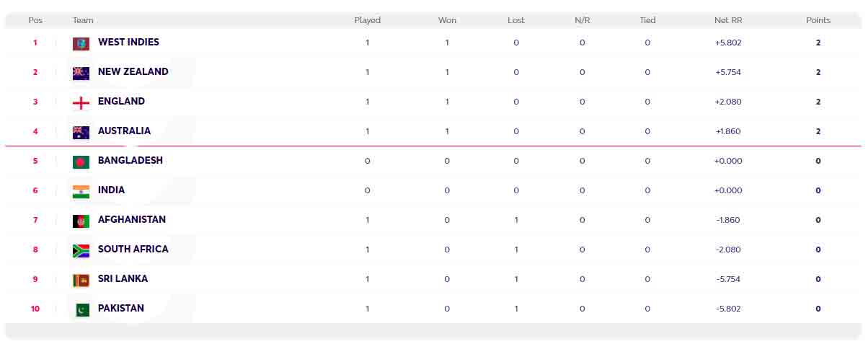
Task: Click the Bangladesh flag icon
Action: (81, 162)
